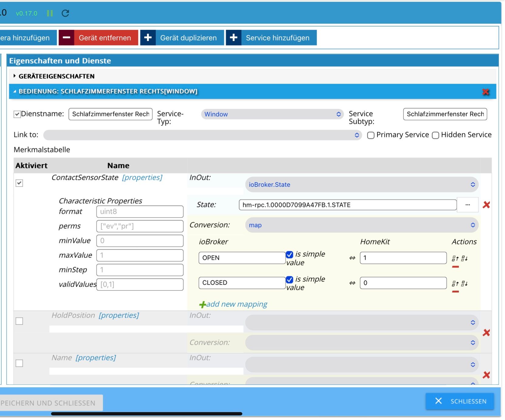
Task: Click the format field showing uint8
Action: pos(140,212)
